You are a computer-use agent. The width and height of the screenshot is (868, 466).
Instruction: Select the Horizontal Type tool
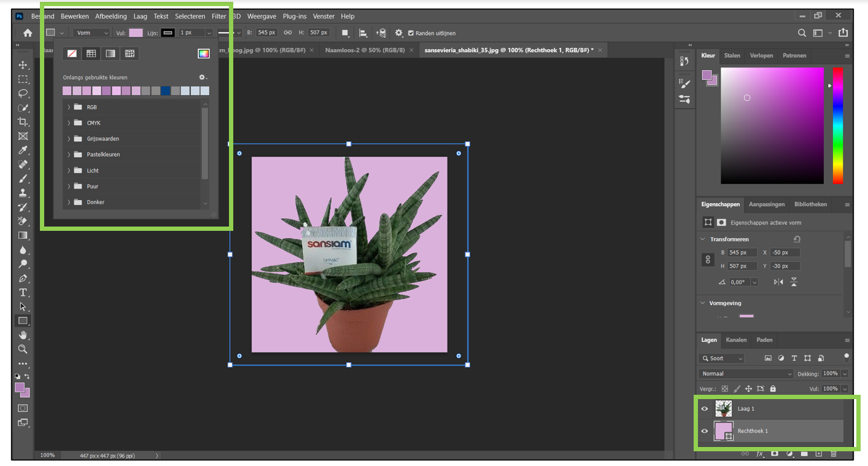pyautogui.click(x=23, y=292)
